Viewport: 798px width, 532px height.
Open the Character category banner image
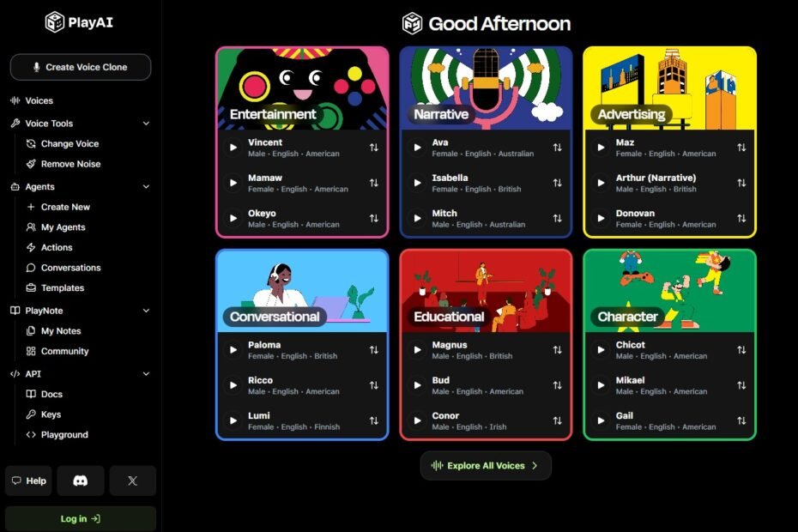(670, 292)
